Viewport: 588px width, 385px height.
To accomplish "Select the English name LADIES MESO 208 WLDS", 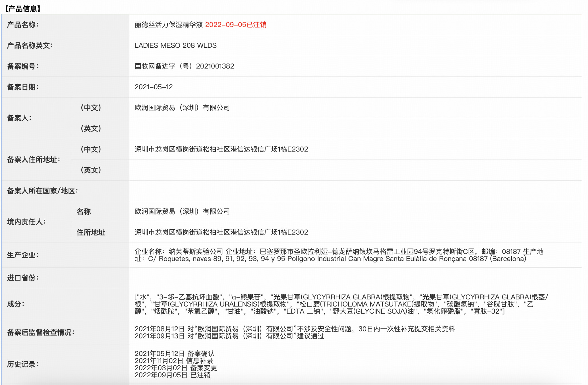I will tap(175, 45).
